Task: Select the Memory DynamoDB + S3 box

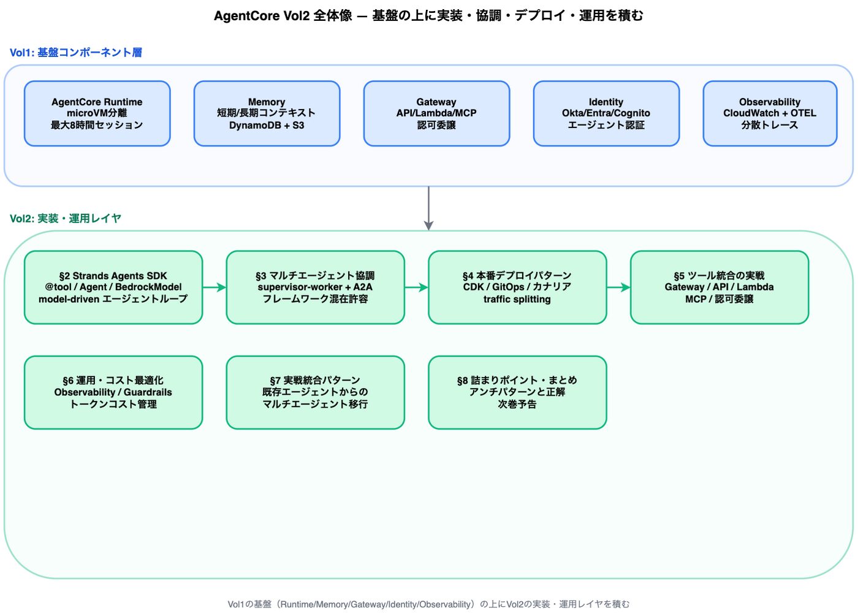Action: (267, 113)
